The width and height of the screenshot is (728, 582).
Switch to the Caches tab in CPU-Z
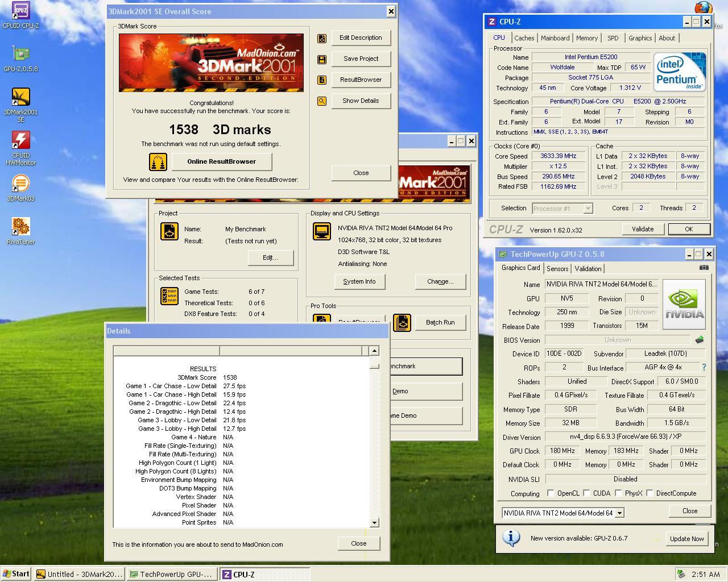click(x=524, y=38)
